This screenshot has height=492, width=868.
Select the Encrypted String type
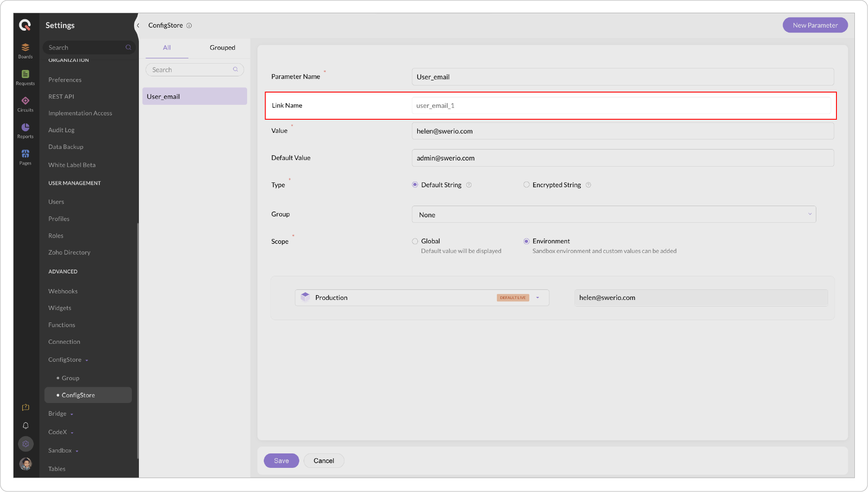526,185
